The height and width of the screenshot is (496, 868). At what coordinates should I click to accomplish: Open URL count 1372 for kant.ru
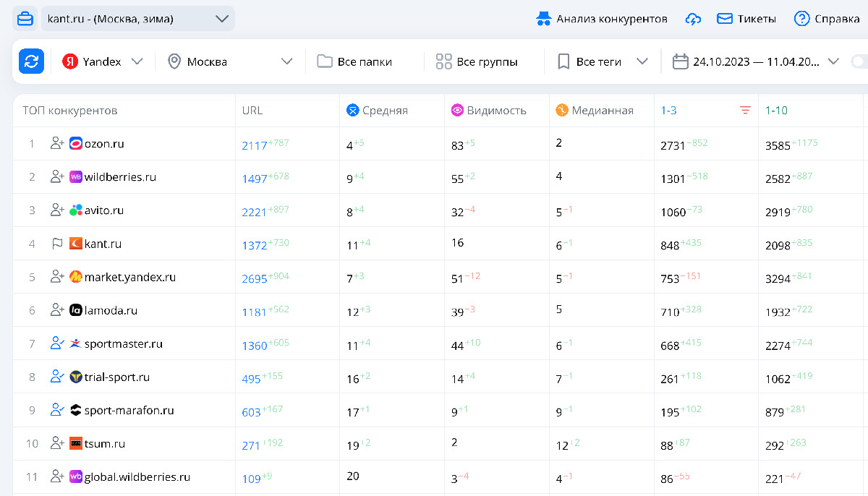pos(255,245)
